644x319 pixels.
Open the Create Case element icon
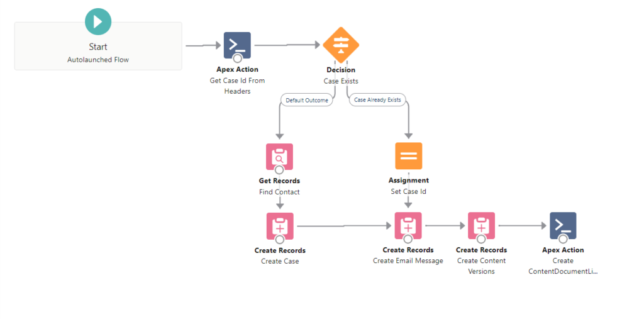click(280, 226)
